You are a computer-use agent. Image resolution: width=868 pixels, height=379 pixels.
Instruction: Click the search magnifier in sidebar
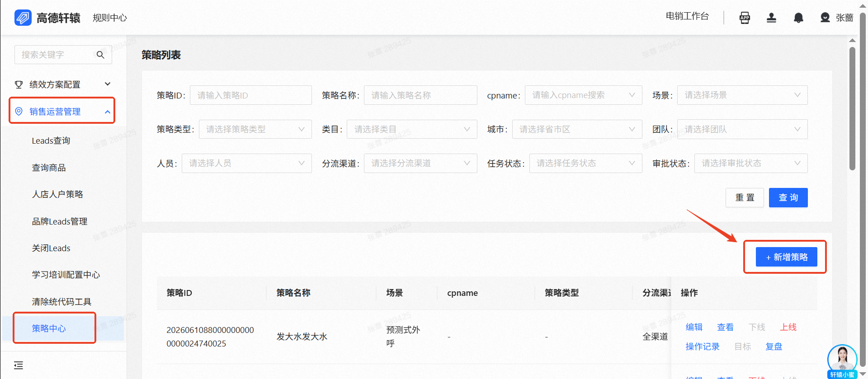[100, 55]
